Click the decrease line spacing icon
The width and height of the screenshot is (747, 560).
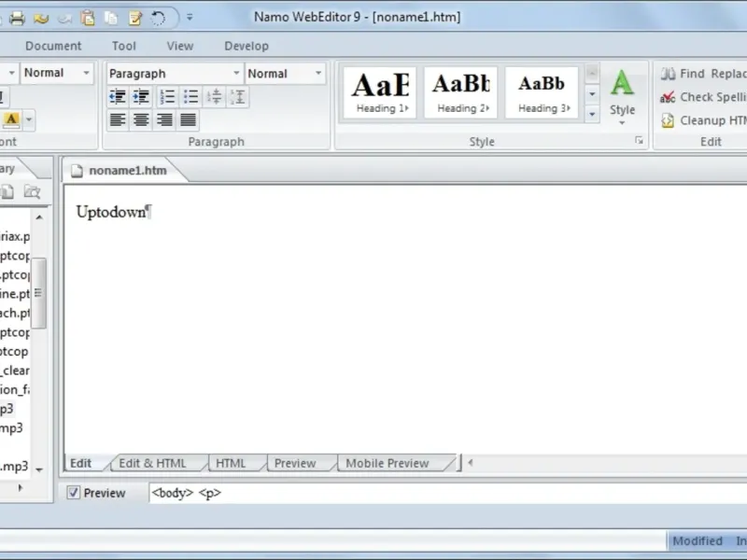click(x=215, y=97)
